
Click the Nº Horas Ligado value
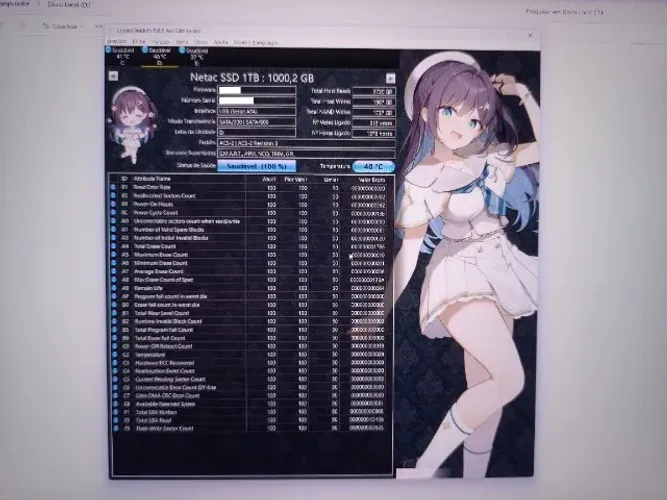[374, 133]
